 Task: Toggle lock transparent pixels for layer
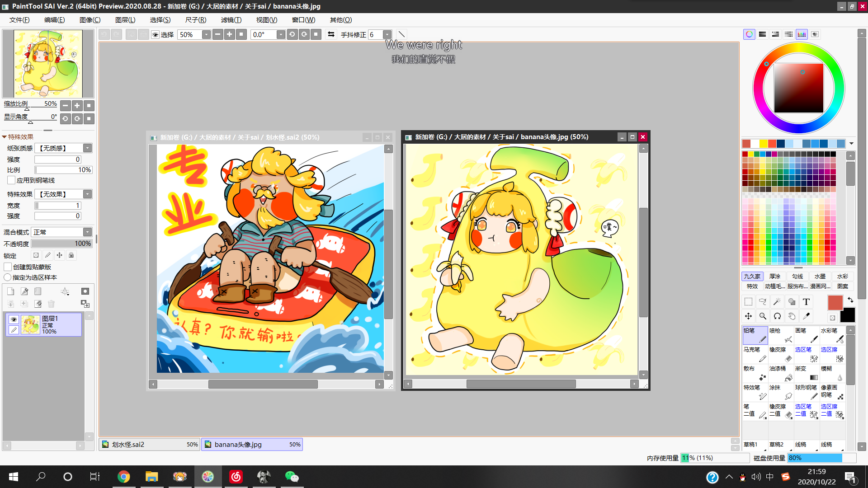36,255
